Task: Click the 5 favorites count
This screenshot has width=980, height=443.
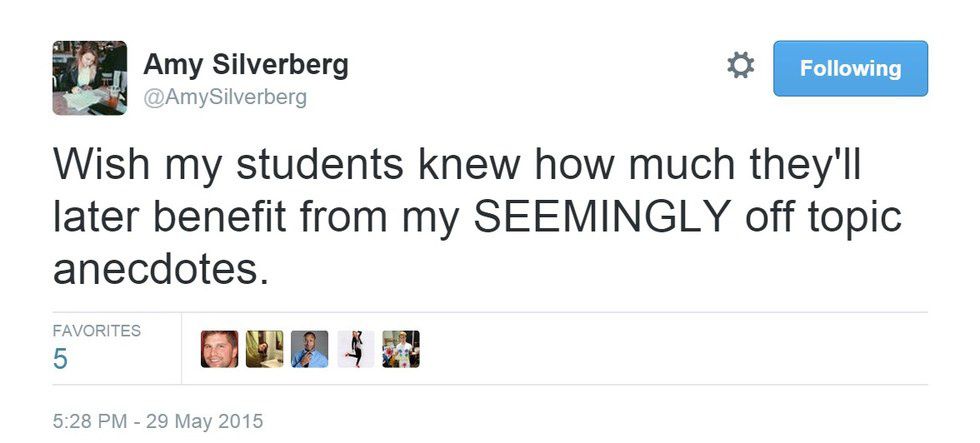Action: click(x=60, y=360)
